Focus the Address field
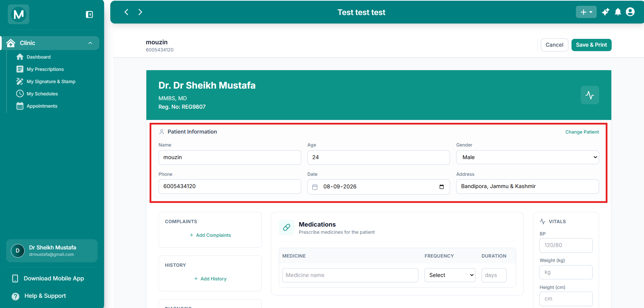This screenshot has height=308, width=644. tap(527, 186)
